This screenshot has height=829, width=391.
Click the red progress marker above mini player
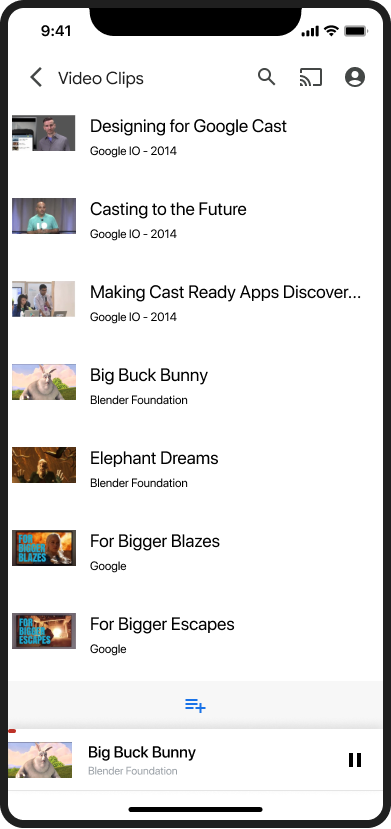[12, 731]
